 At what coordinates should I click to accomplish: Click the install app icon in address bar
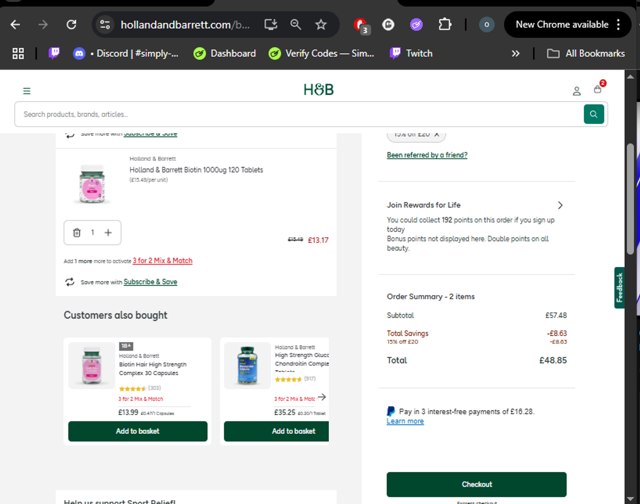(x=271, y=25)
